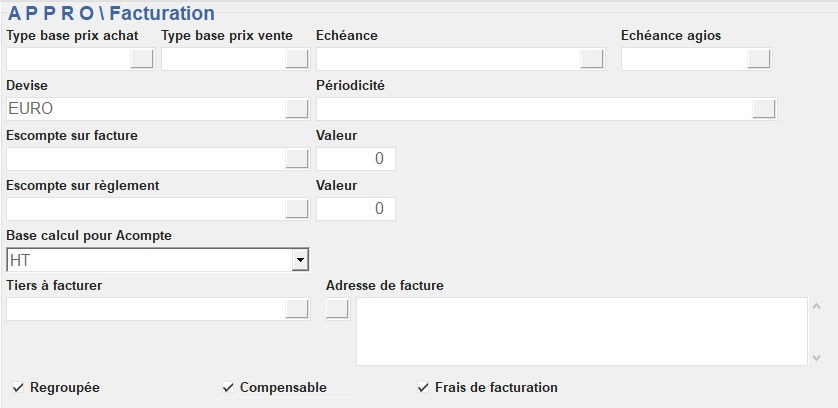The width and height of the screenshot is (838, 408).
Task: Disable Frais de facturation option
Action: coord(423,388)
